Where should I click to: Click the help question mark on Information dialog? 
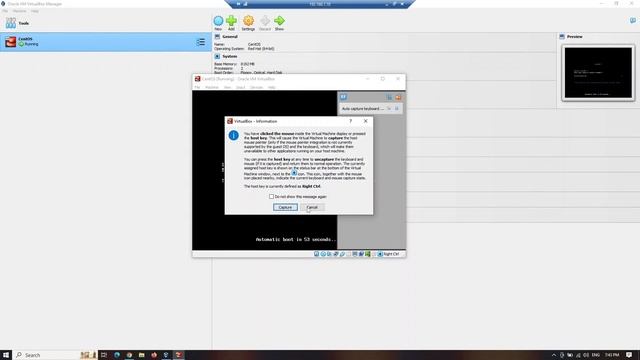coord(351,121)
